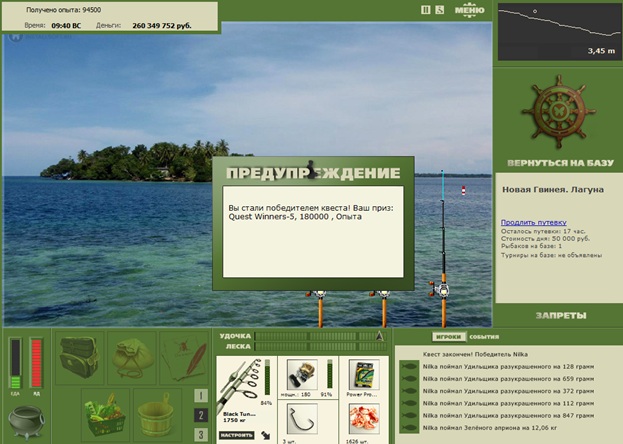
Task: Switch to the Игроки tab
Action: click(x=449, y=337)
